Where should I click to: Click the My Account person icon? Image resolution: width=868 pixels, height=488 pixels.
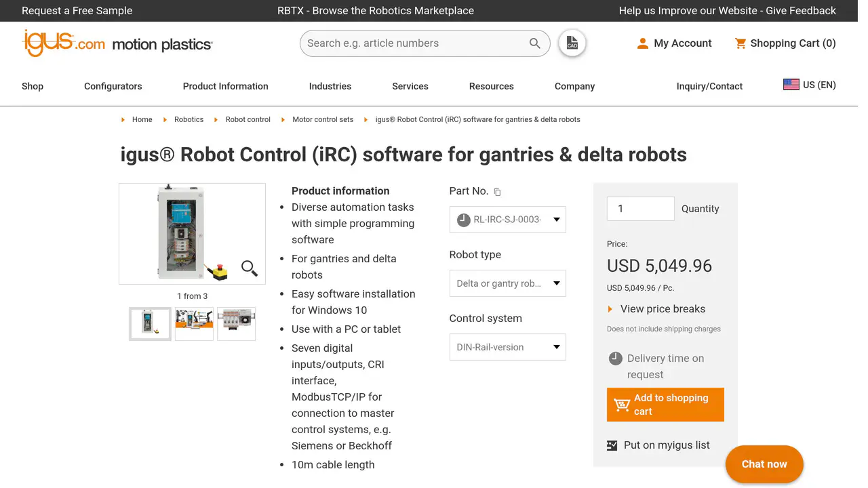(x=642, y=43)
